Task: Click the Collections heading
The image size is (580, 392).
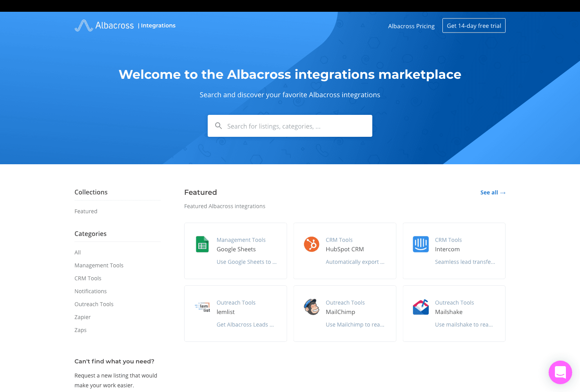Action: click(x=91, y=192)
